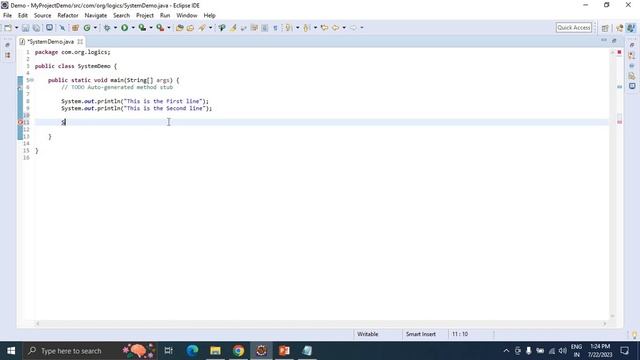Image resolution: width=640 pixels, height=360 pixels.
Task: Close the SystemDemo.java editor tab
Action: coord(80,42)
